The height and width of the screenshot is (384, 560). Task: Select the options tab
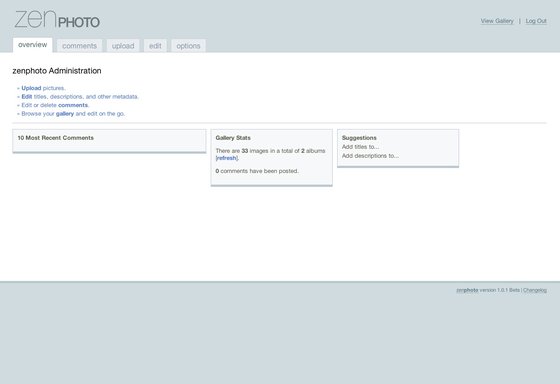click(x=188, y=46)
